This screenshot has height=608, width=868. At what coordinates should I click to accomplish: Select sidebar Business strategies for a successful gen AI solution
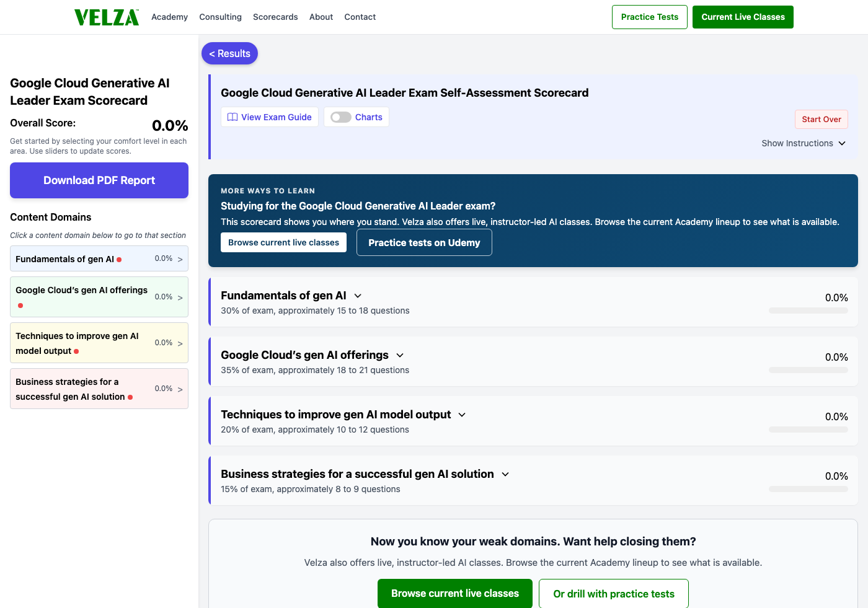[x=99, y=389]
